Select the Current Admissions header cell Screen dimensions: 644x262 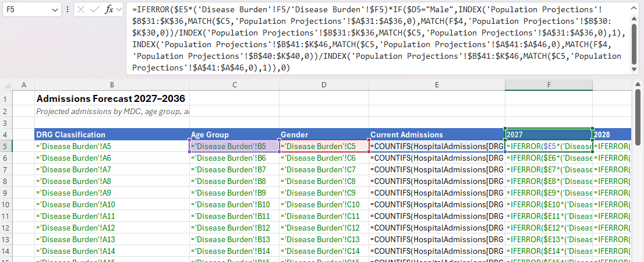[x=437, y=134]
